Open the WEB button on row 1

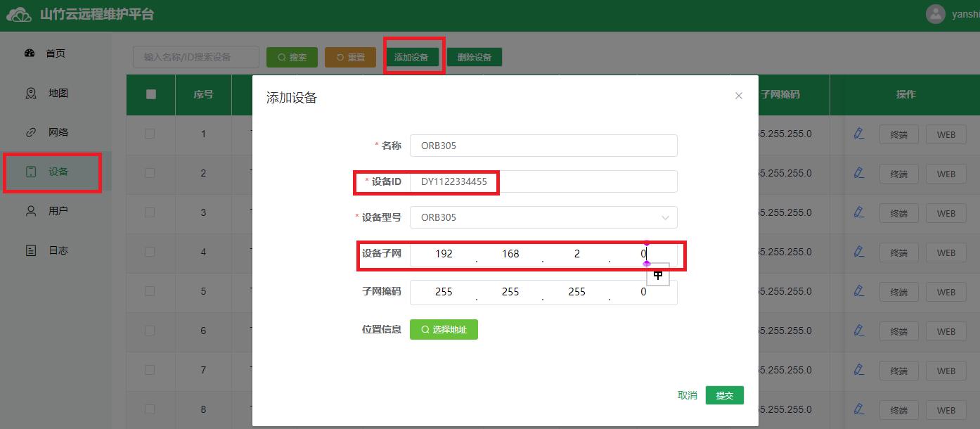point(946,134)
